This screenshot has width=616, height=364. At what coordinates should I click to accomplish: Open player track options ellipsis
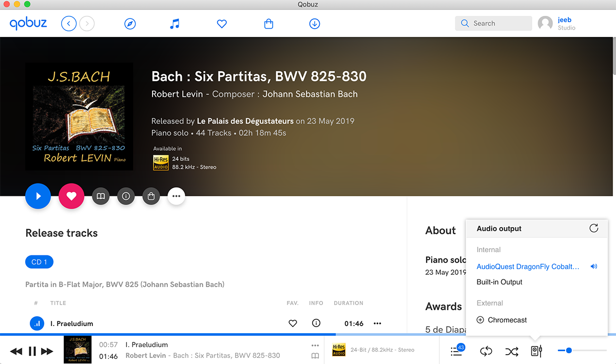pyautogui.click(x=315, y=345)
